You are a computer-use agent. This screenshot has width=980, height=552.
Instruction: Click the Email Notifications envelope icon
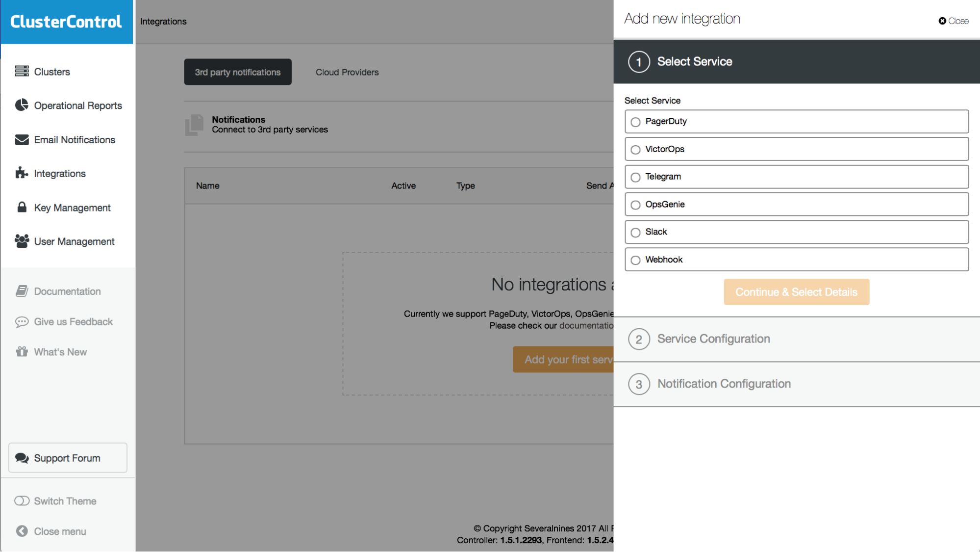tap(22, 140)
